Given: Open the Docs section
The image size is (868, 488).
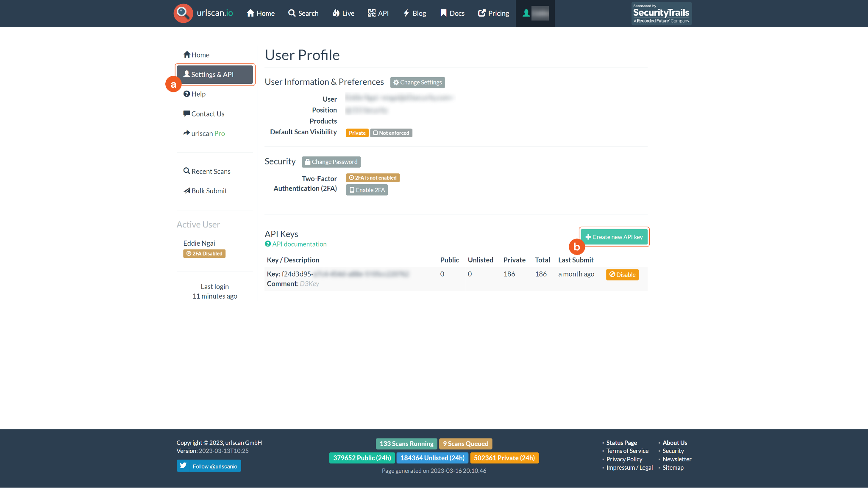Looking at the screenshot, I should click(452, 13).
